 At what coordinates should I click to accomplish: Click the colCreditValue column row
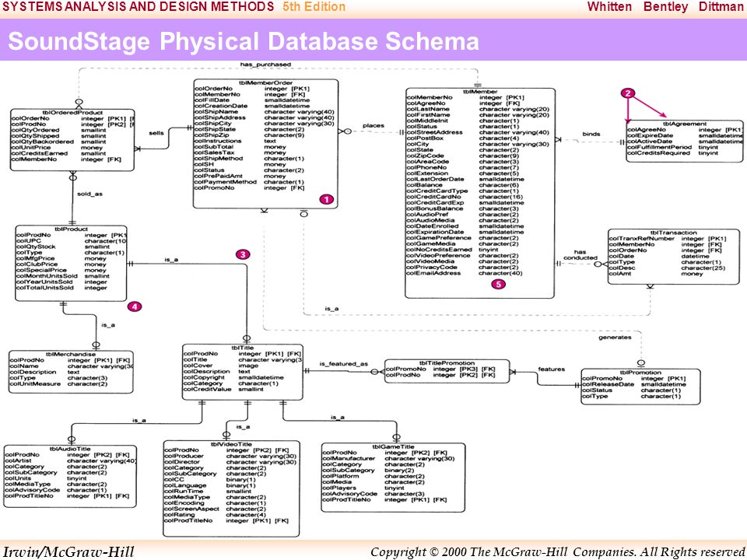click(224, 389)
